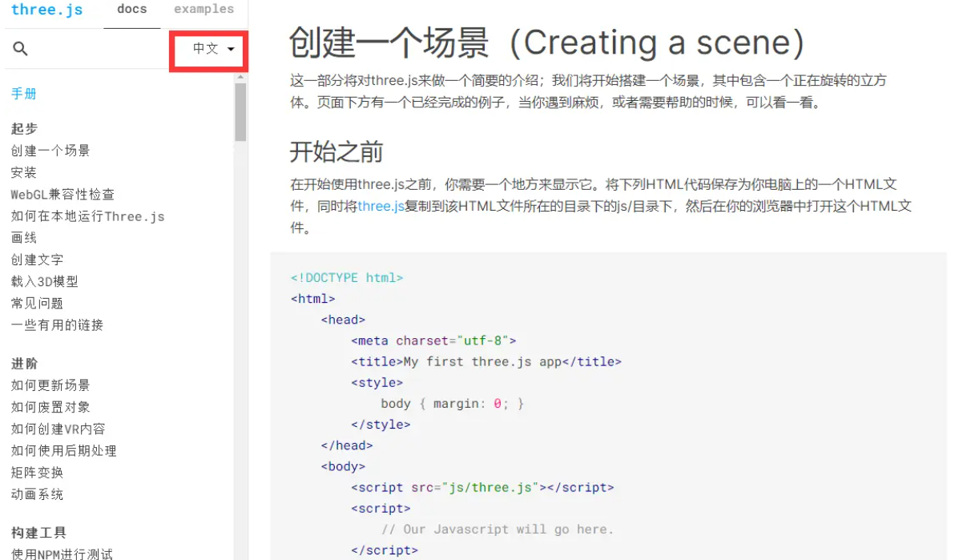955x560 pixels.
Task: Open 如何使用后期处理 page
Action: click(64, 451)
